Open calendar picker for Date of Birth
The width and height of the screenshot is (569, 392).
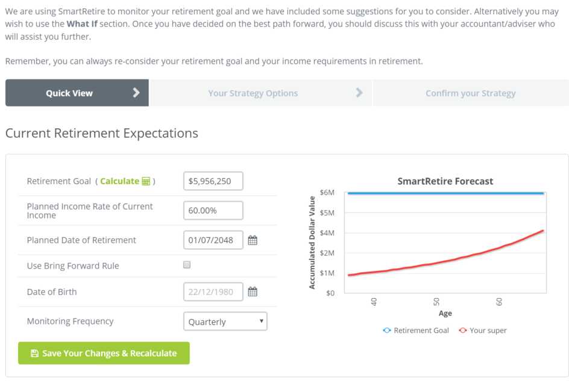tap(253, 292)
